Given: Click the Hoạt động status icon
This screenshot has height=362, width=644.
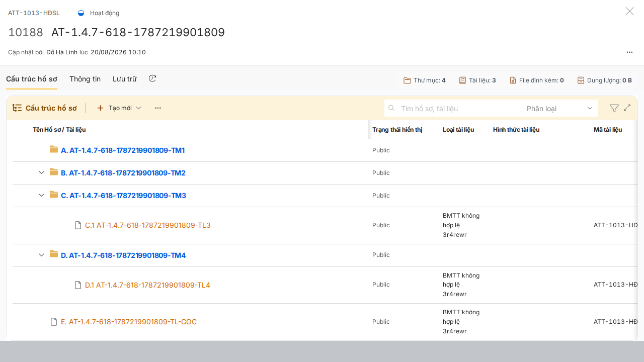Looking at the screenshot, I should (x=81, y=13).
